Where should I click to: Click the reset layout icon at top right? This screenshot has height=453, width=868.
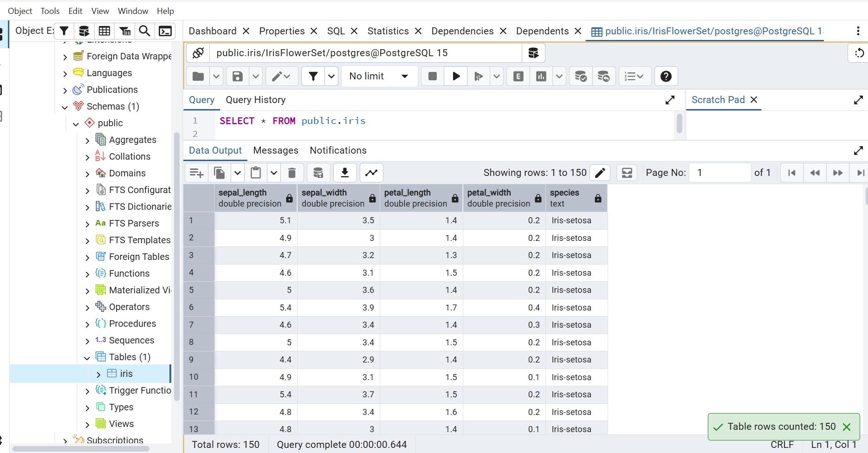[x=859, y=53]
